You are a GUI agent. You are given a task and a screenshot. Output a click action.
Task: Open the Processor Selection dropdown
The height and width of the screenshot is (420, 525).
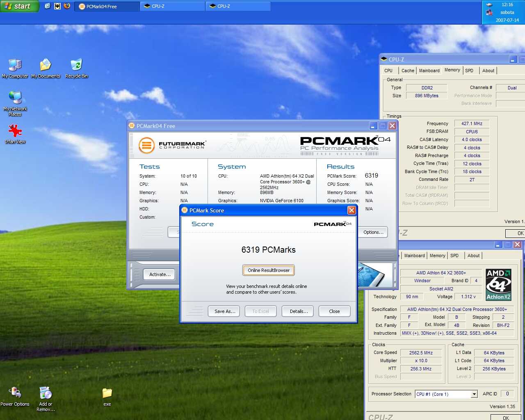pos(474,394)
